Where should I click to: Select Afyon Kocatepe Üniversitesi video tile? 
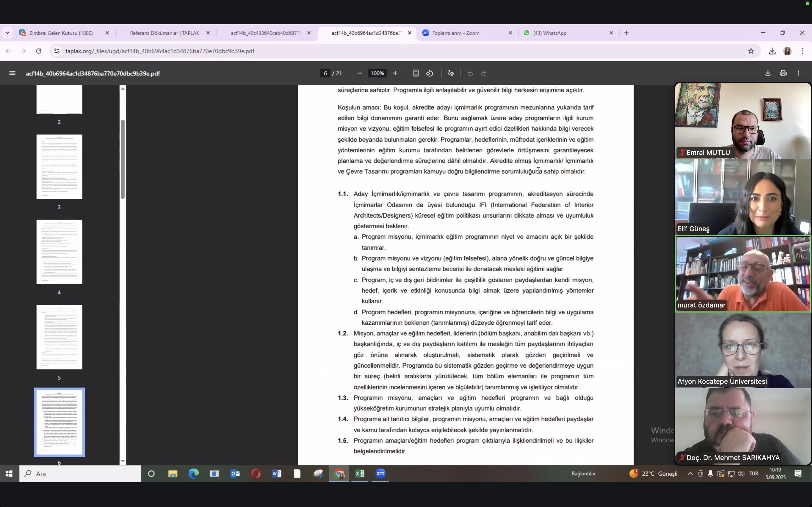[x=743, y=350]
